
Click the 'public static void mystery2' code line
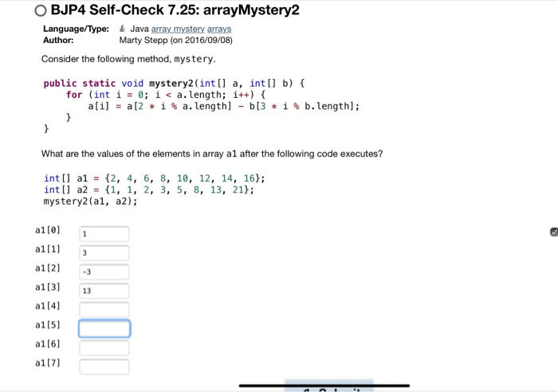click(x=174, y=84)
